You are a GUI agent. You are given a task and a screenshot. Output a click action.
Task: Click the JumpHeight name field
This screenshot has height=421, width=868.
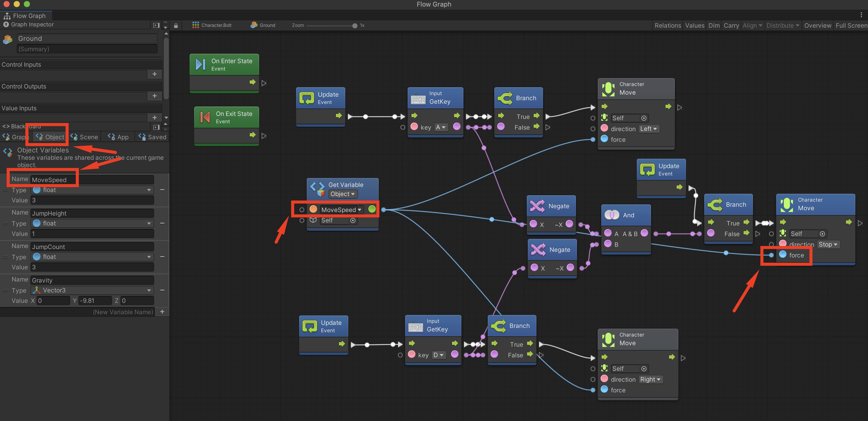click(92, 213)
